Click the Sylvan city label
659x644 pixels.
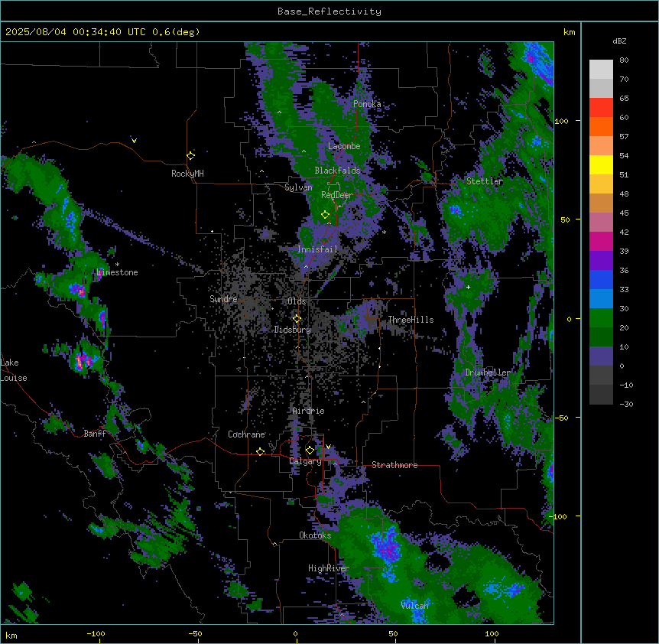[x=298, y=187]
